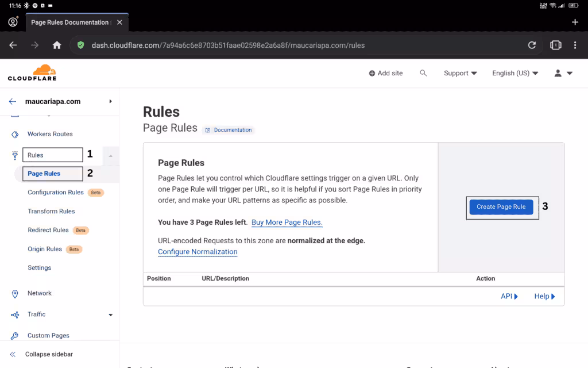Open the user account dropdown

564,73
